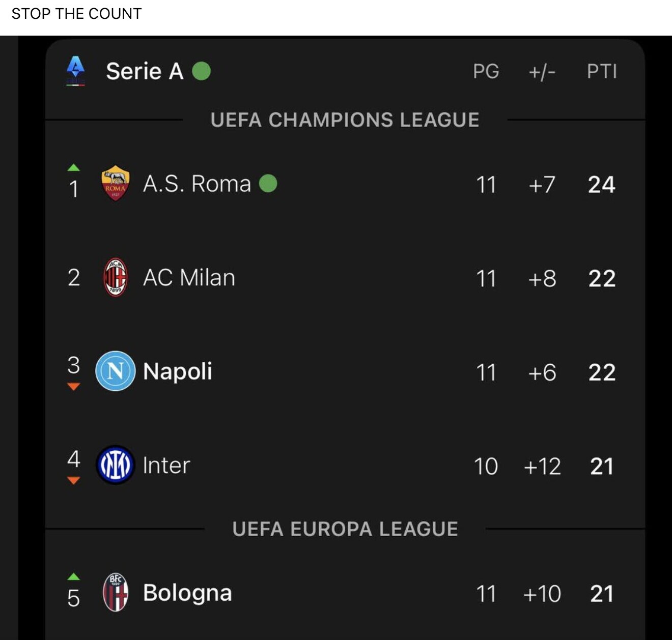Click the green live dot beside Serie A
672x640 pixels.
201,71
